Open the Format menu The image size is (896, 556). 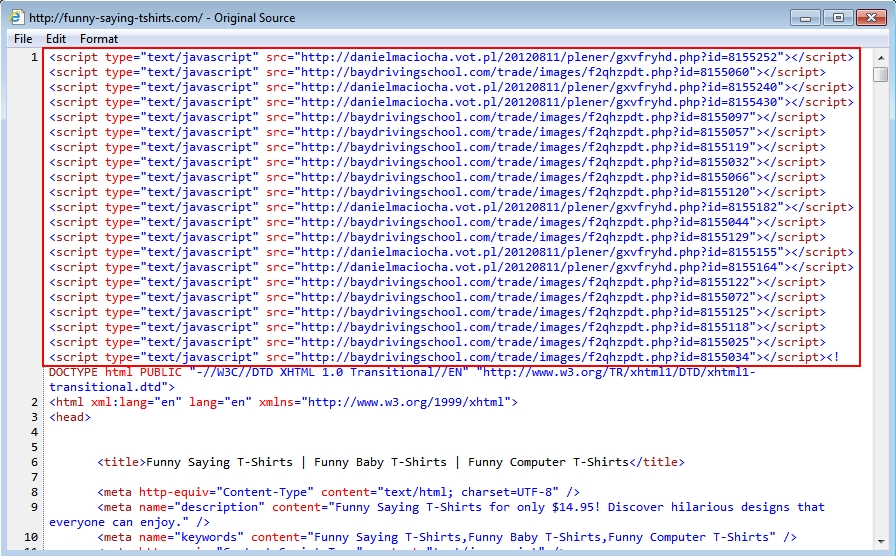99,39
